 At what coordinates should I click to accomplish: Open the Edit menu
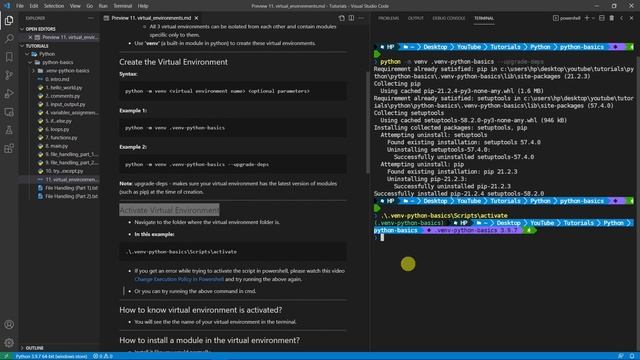34,6
